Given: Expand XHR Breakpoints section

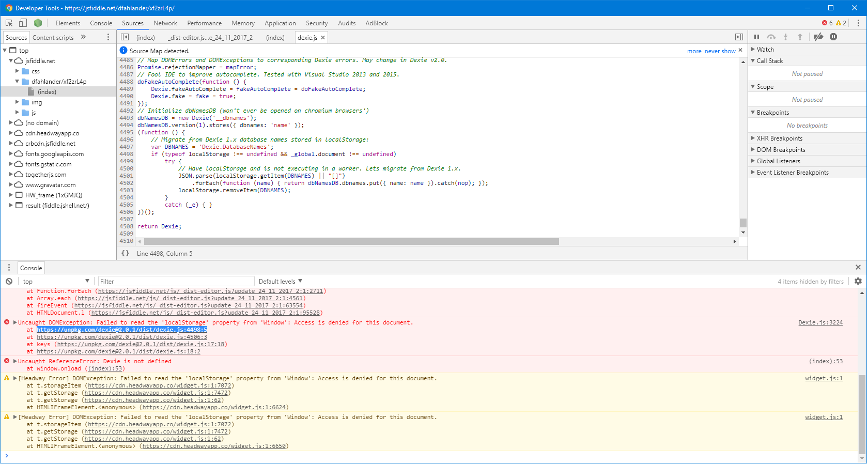Looking at the screenshot, I should pyautogui.click(x=753, y=138).
